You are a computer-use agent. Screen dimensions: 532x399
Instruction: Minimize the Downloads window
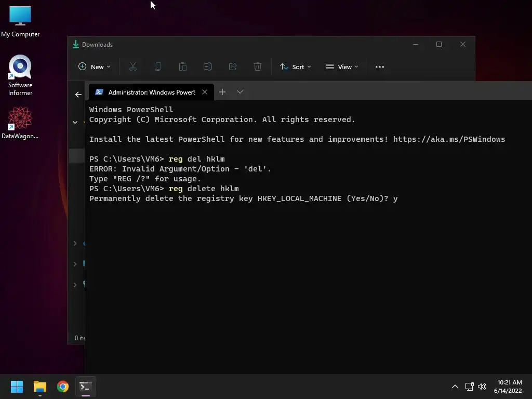416,45
